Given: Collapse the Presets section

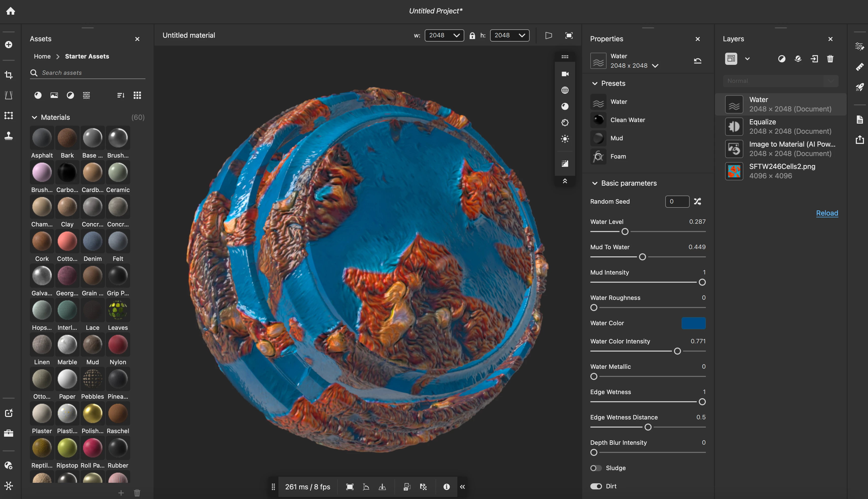Looking at the screenshot, I should pyautogui.click(x=595, y=84).
